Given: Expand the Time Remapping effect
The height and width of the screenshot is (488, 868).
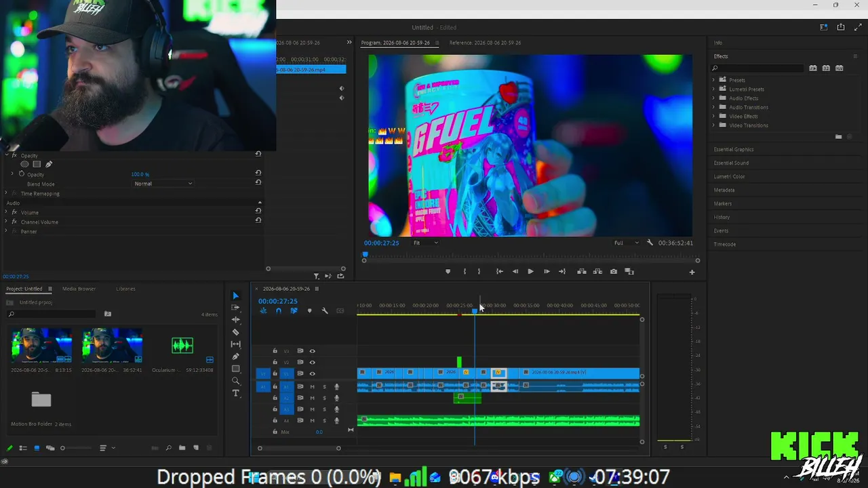Looking at the screenshot, I should [6, 194].
